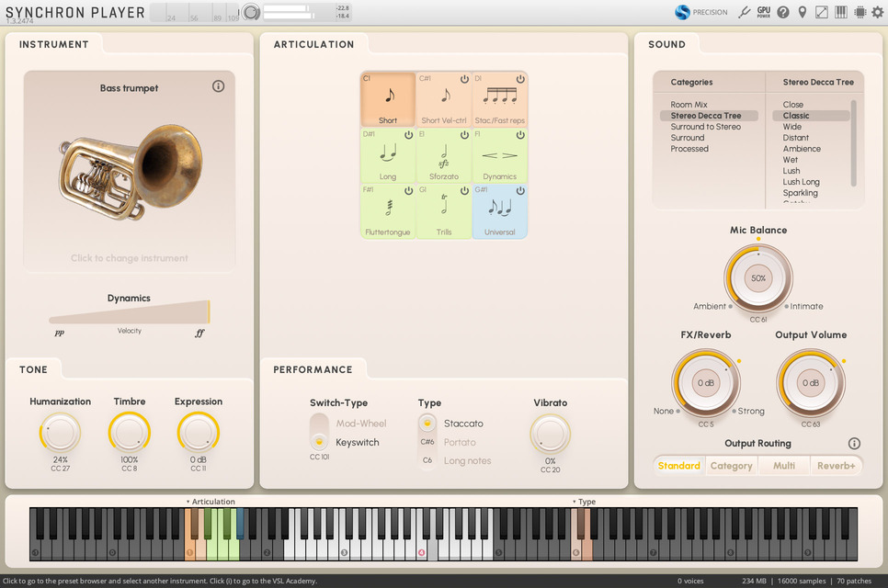Image resolution: width=888 pixels, height=588 pixels.
Task: Open the tuning fork settings
Action: (745, 12)
